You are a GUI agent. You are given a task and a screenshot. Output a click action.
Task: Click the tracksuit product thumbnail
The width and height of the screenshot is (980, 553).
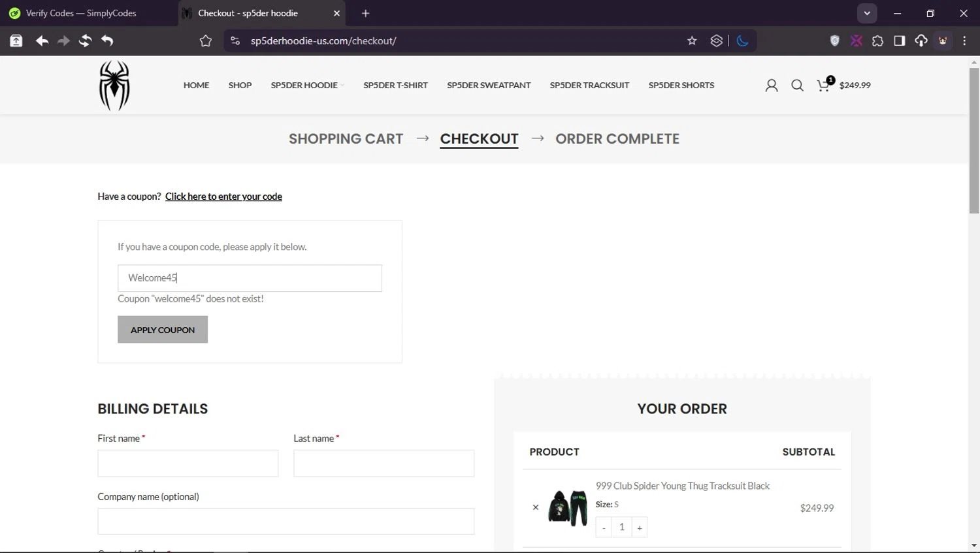pyautogui.click(x=567, y=508)
